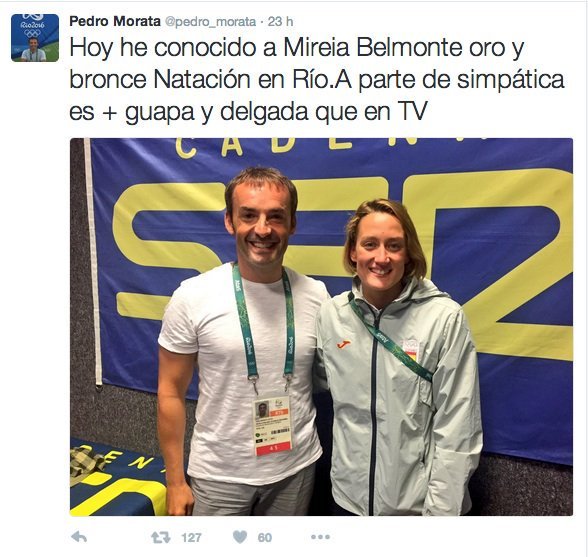Retweet this tweet using the retweet icon
Image resolution: width=588 pixels, height=557 pixels.
pos(160,537)
